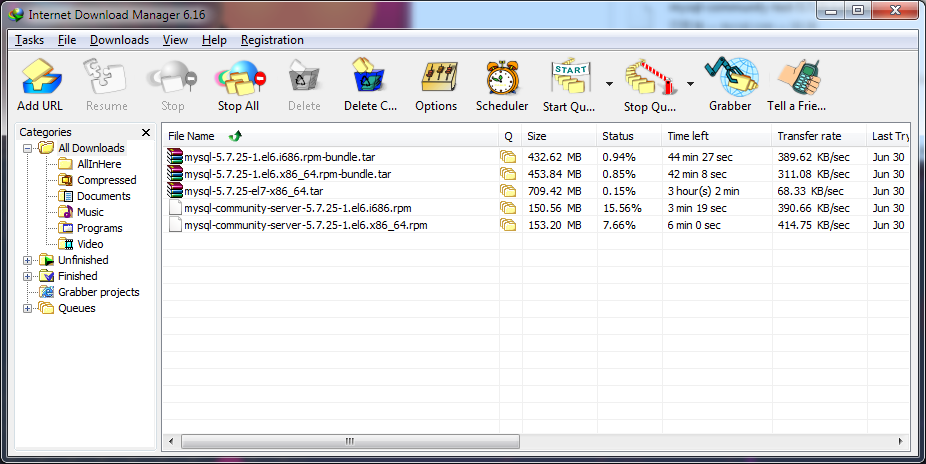Click file icon of mysql-community-server-5.7.25-1.el6.i686.rpm
Image resolution: width=926 pixels, height=464 pixels.
pos(175,208)
